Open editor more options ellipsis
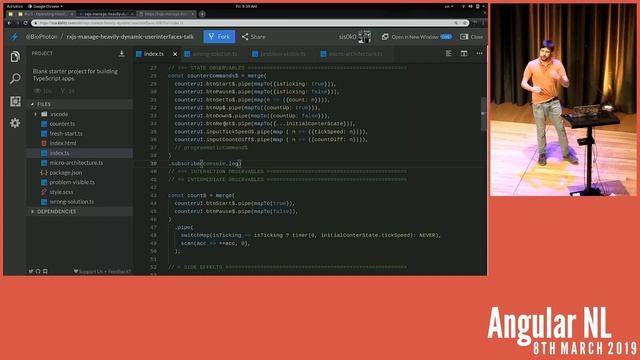 [479, 53]
